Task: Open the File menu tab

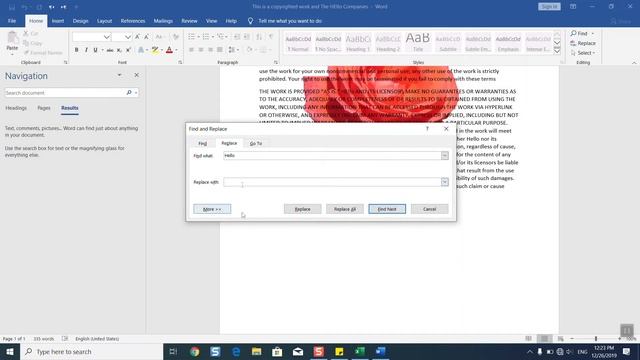Action: 12,21
